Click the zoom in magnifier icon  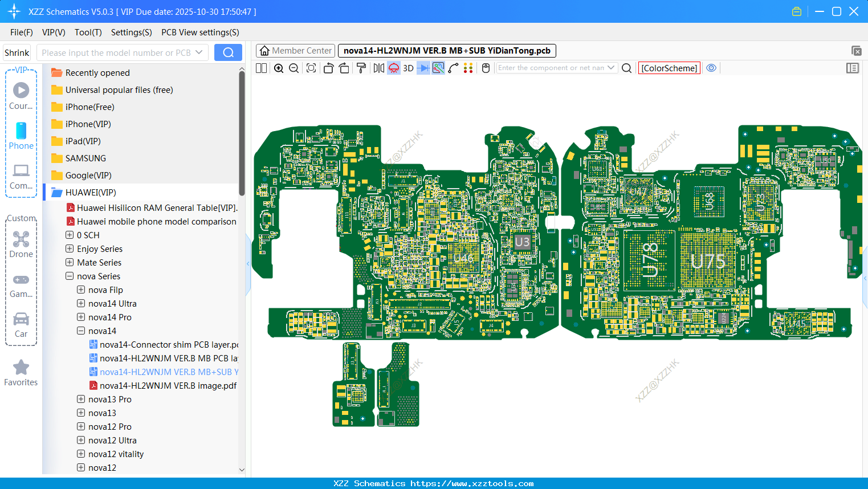click(x=279, y=68)
